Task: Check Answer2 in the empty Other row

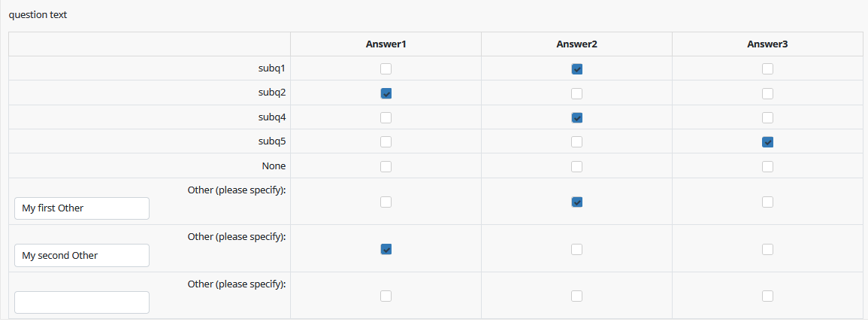Action: click(x=577, y=296)
